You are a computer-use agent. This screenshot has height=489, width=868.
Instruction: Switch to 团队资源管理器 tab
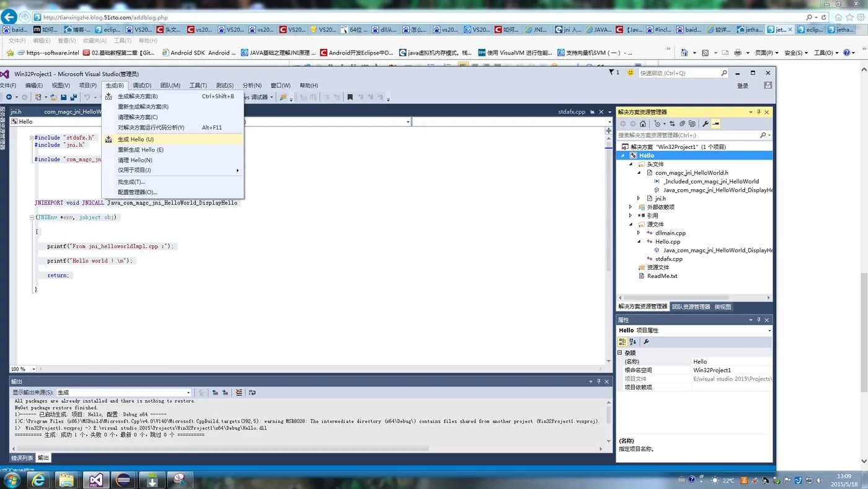691,307
